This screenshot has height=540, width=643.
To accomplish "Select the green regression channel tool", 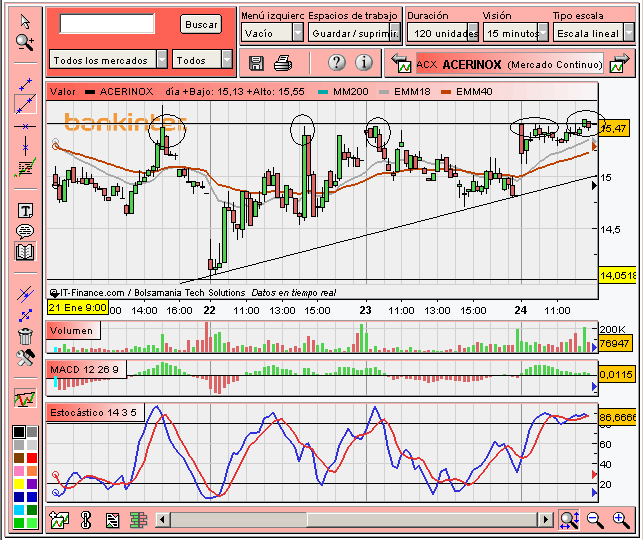I will pyautogui.click(x=25, y=167).
